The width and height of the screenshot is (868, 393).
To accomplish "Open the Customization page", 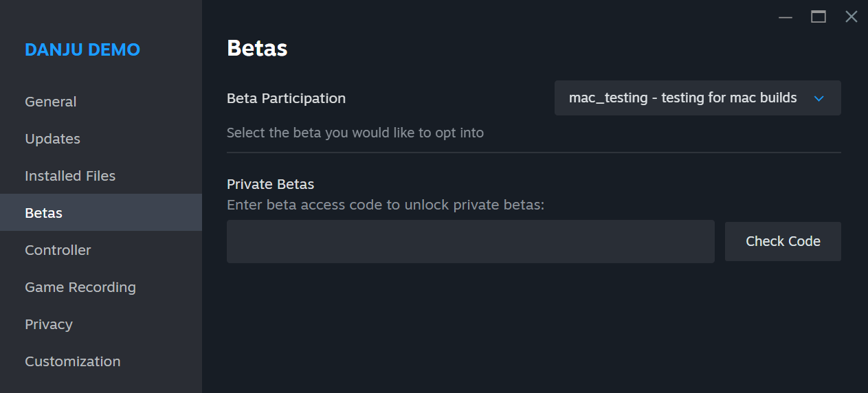I will coord(73,361).
